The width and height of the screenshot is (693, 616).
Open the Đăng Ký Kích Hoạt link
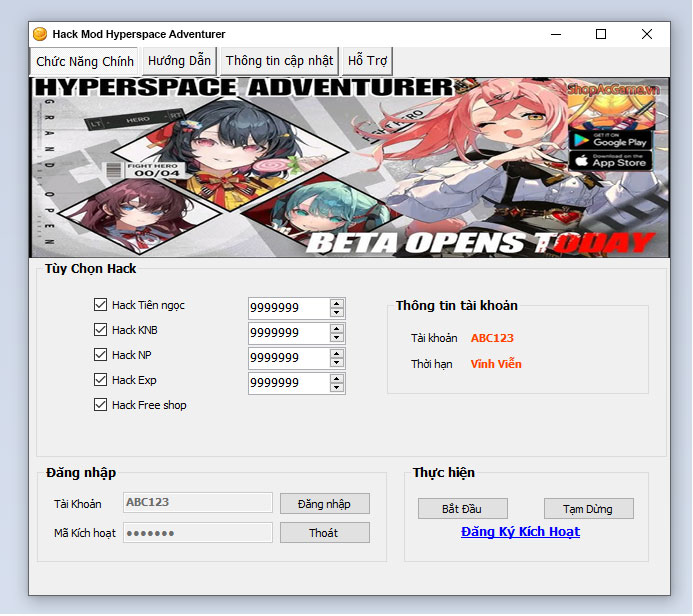tap(520, 532)
